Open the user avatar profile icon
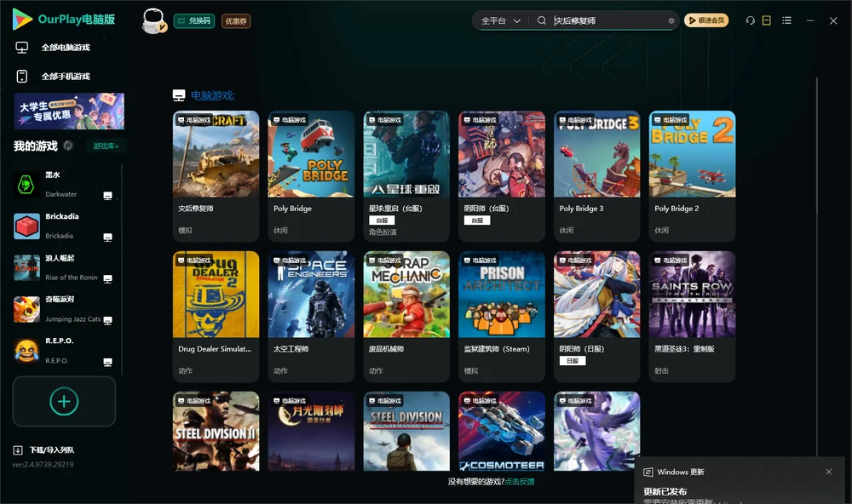The width and height of the screenshot is (852, 504). (x=153, y=20)
